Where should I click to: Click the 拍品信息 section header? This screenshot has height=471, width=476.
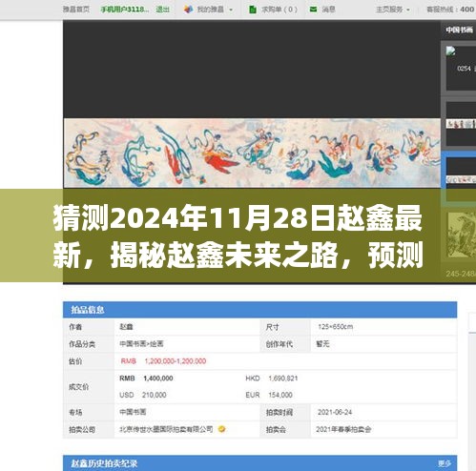tap(259, 310)
